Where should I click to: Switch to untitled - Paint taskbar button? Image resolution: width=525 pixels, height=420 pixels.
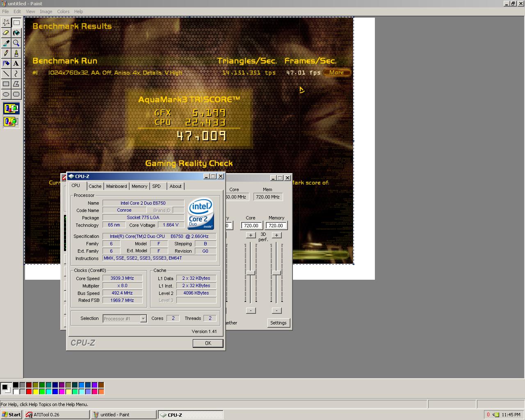click(x=123, y=415)
